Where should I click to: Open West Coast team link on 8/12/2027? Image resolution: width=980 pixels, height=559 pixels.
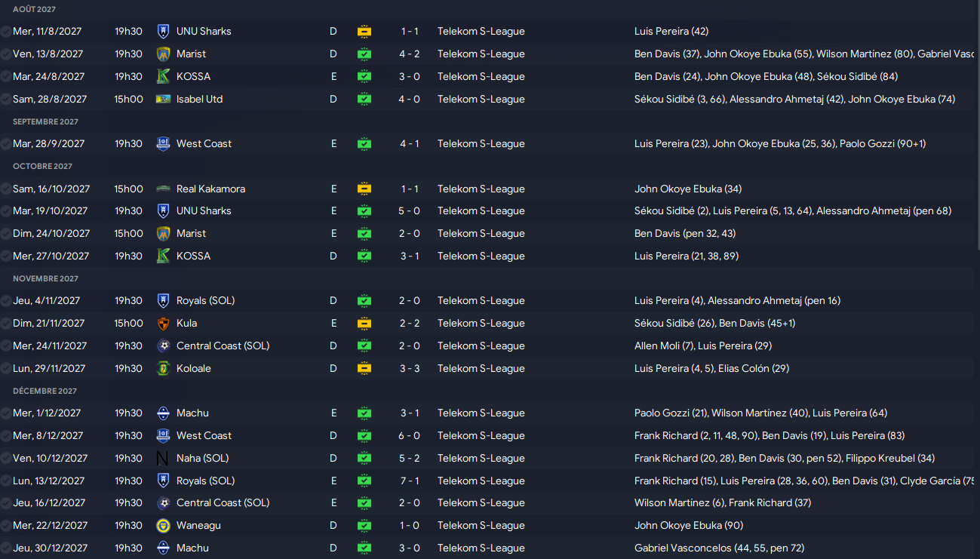pyautogui.click(x=204, y=435)
